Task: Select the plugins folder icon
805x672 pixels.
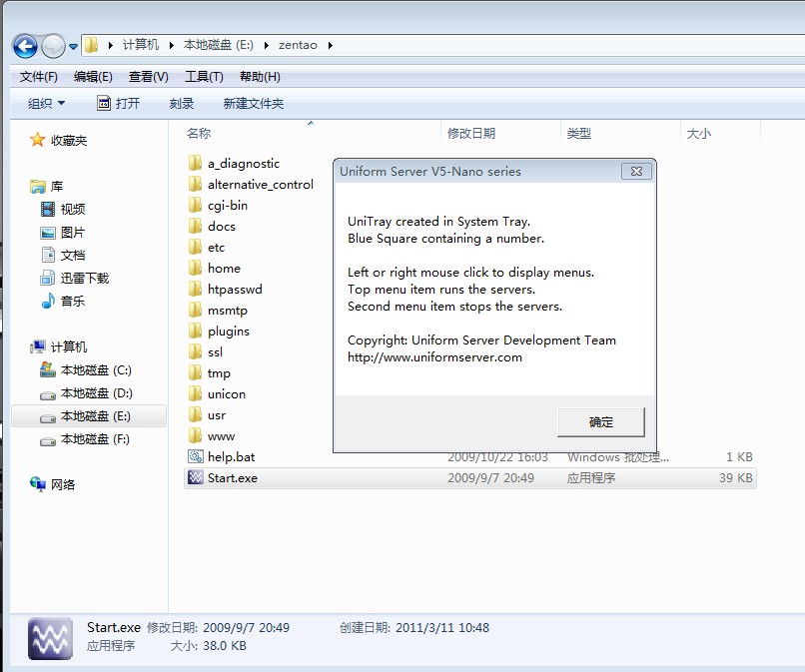Action: tap(195, 332)
